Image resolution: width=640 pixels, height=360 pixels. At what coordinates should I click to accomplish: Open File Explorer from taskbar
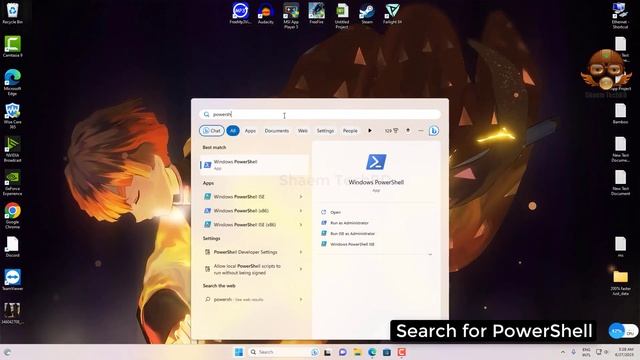click(357, 352)
